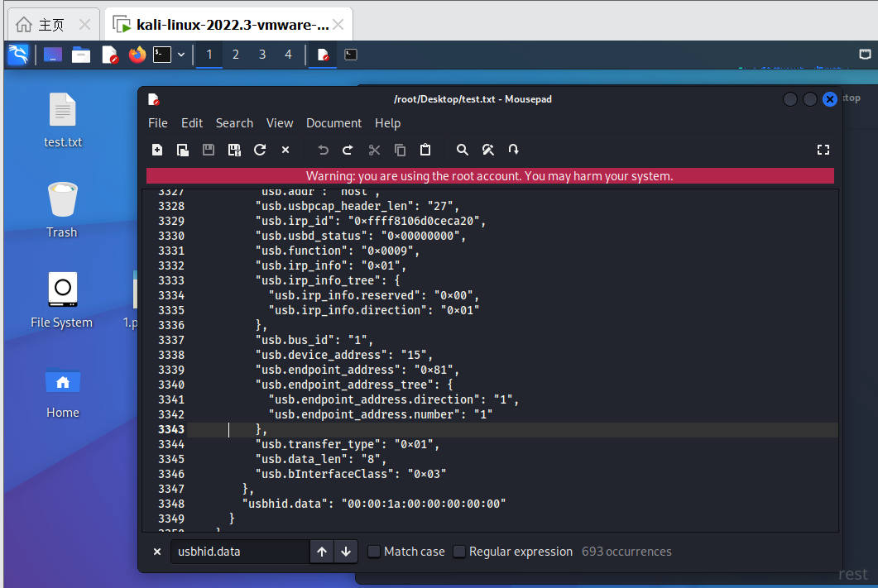Click the Find and Replace toolbar icon

pos(488,150)
